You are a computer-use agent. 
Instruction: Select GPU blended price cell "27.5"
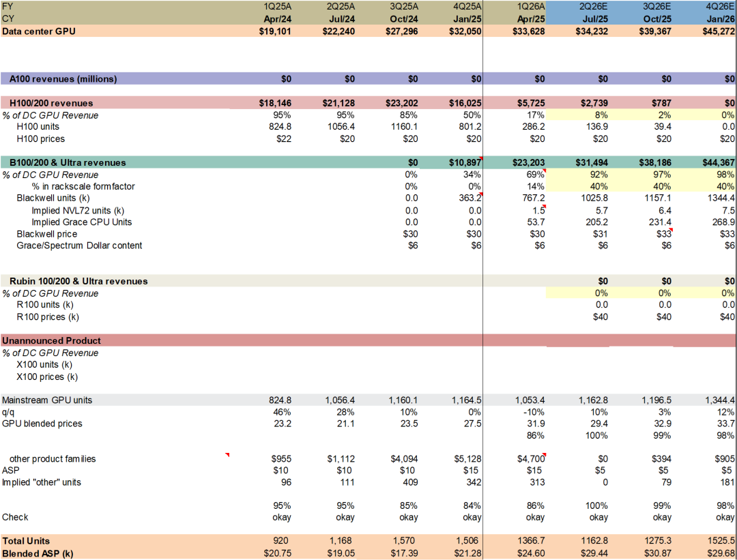pos(473,424)
